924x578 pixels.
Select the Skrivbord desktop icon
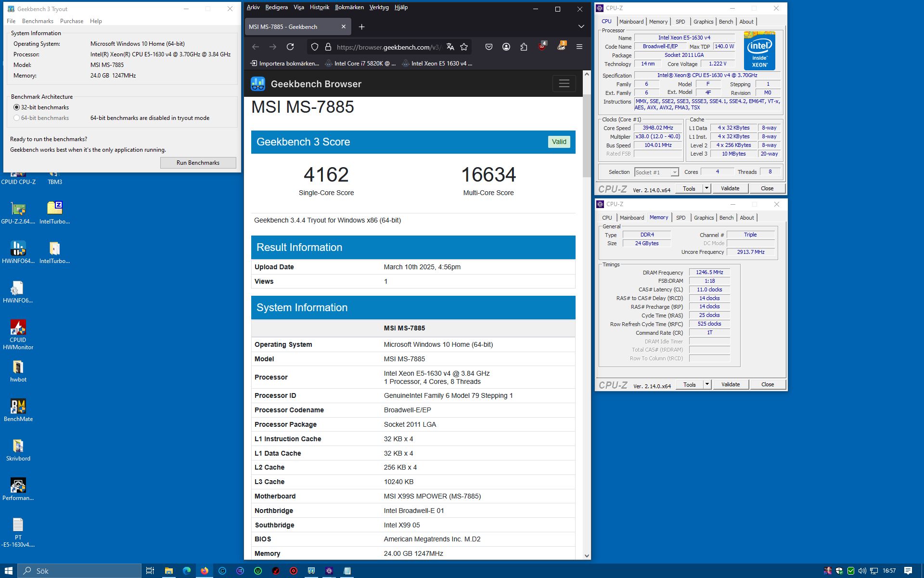point(18,450)
